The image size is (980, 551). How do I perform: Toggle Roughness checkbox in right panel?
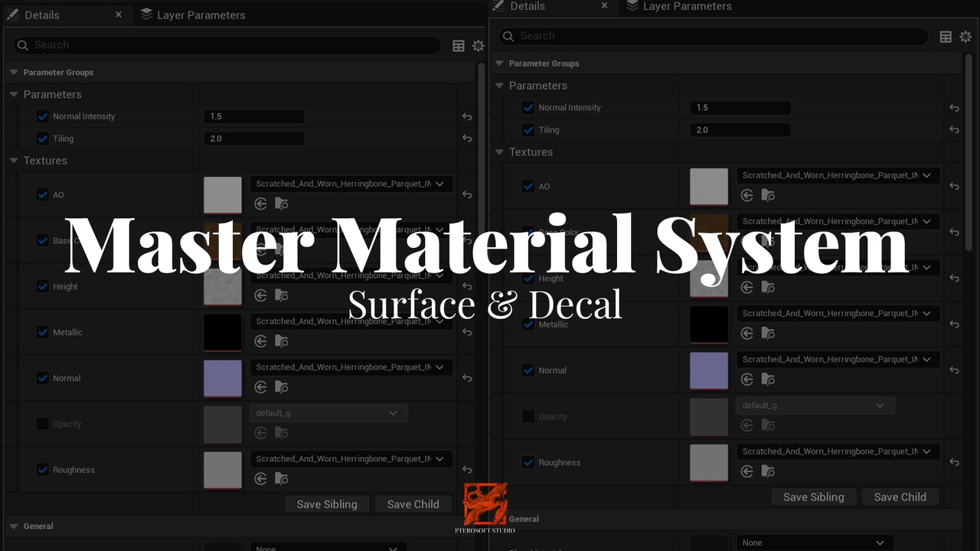528,462
